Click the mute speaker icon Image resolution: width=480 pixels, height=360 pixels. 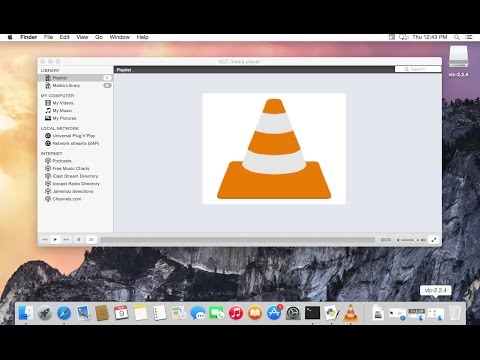pyautogui.click(x=398, y=240)
